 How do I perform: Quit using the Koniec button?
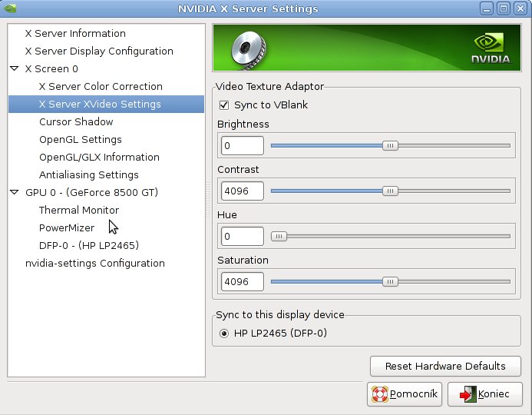pos(485,394)
